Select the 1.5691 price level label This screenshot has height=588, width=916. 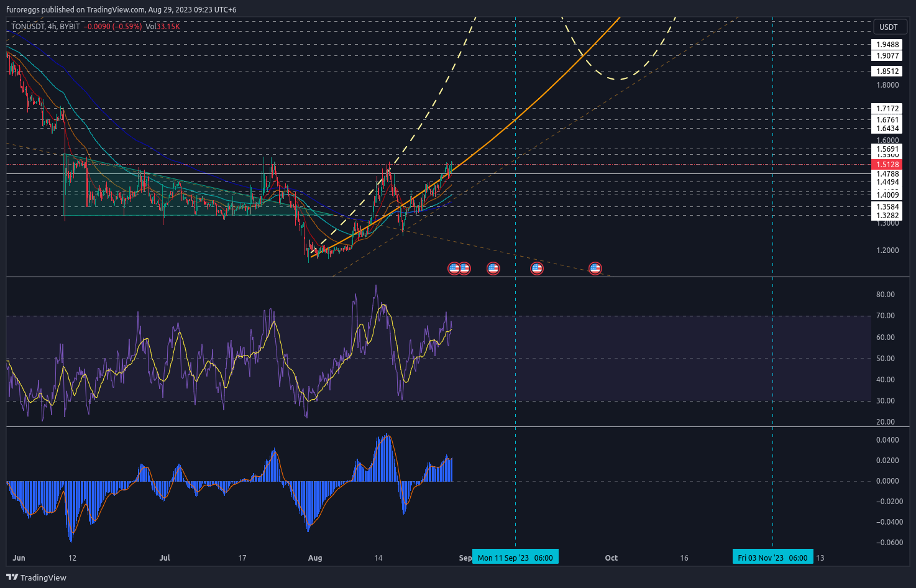tap(887, 149)
